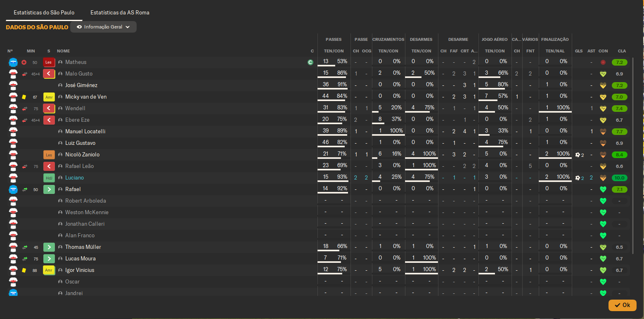Image resolution: width=644 pixels, height=319 pixels.
Task: Sort by the CON condition column header
Action: point(603,51)
